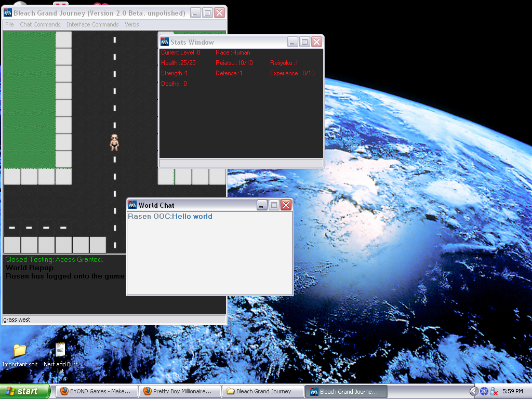
Task: Click the 'Health :25/25' stat
Action: click(178, 63)
